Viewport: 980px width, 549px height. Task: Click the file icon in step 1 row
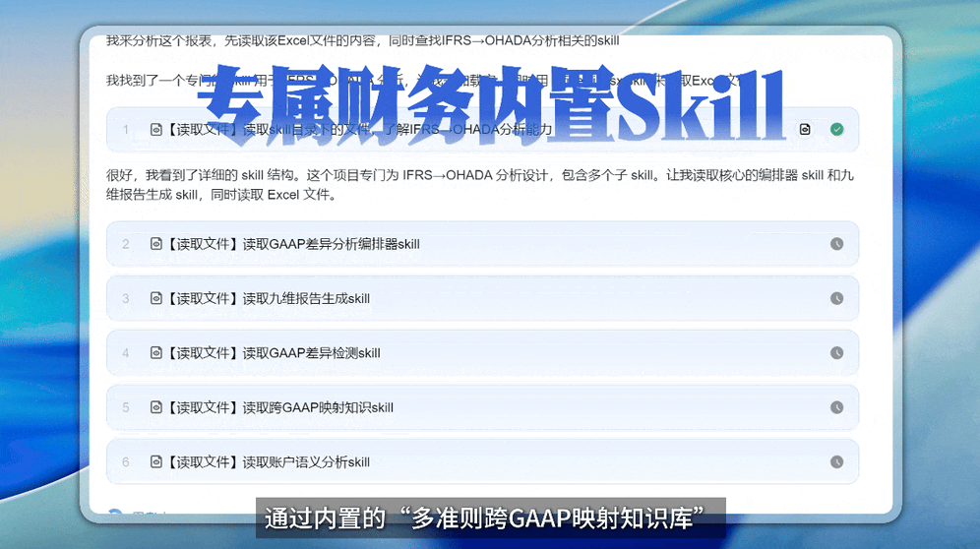click(156, 130)
